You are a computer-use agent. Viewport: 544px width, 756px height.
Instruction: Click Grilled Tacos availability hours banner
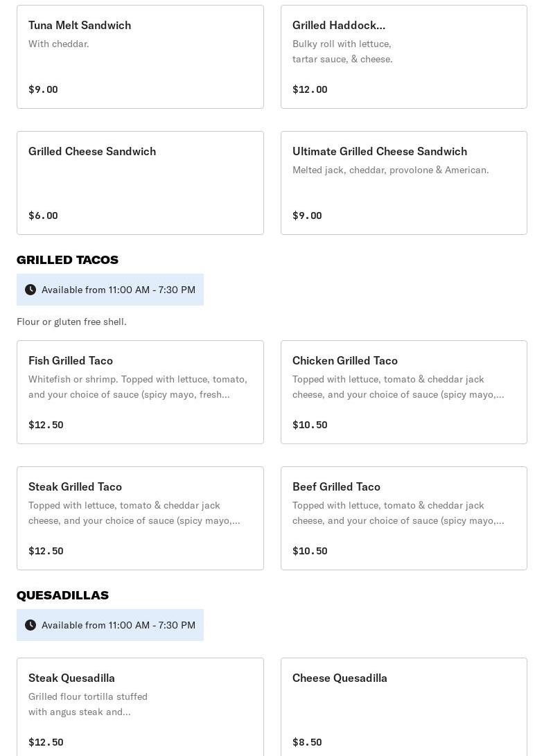click(x=119, y=290)
